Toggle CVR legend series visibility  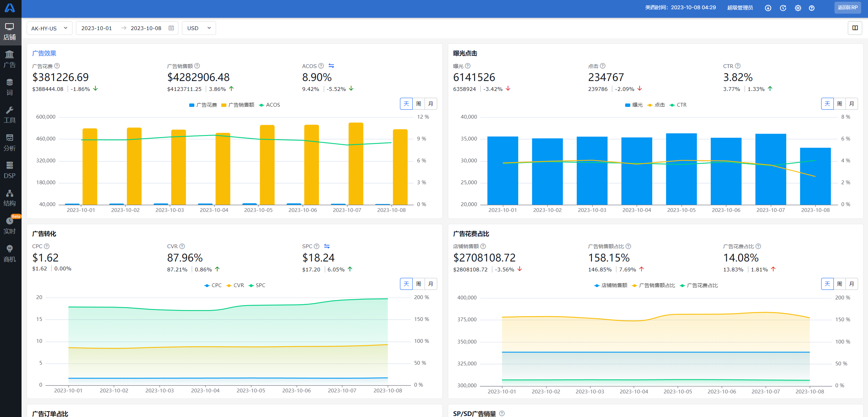(x=235, y=285)
